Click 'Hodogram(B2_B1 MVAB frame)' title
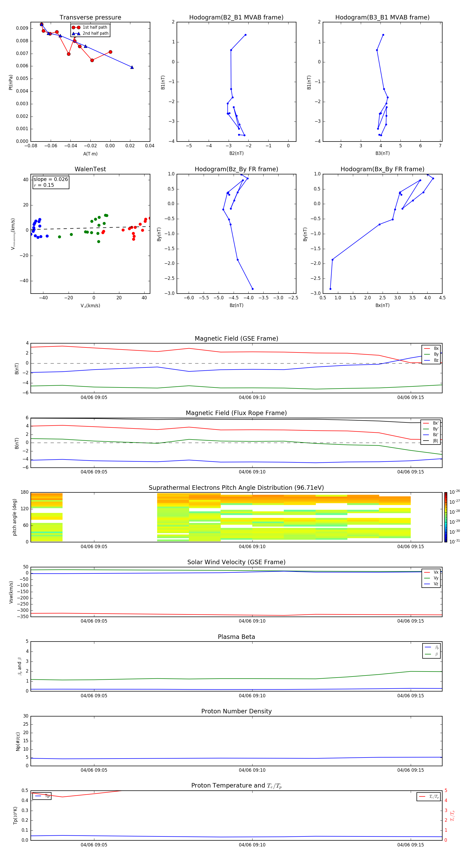473x868 pixels. click(x=236, y=18)
